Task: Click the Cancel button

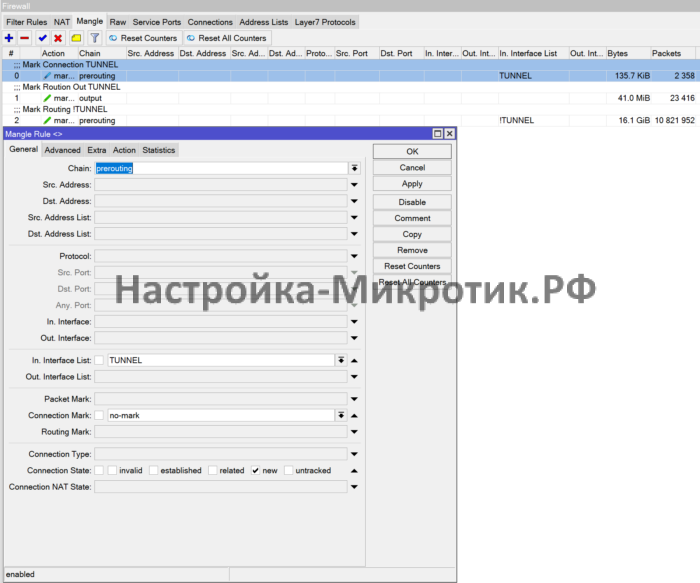Action: 412,167
